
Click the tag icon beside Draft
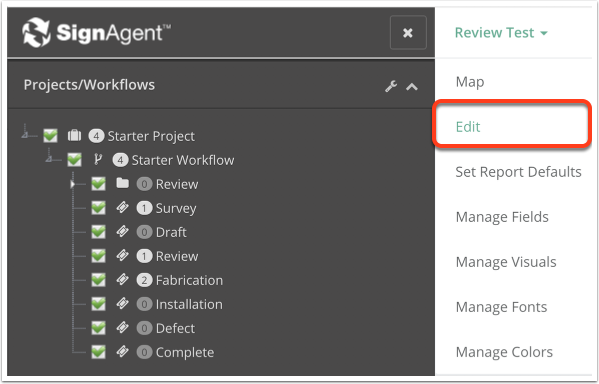pyautogui.click(x=122, y=232)
